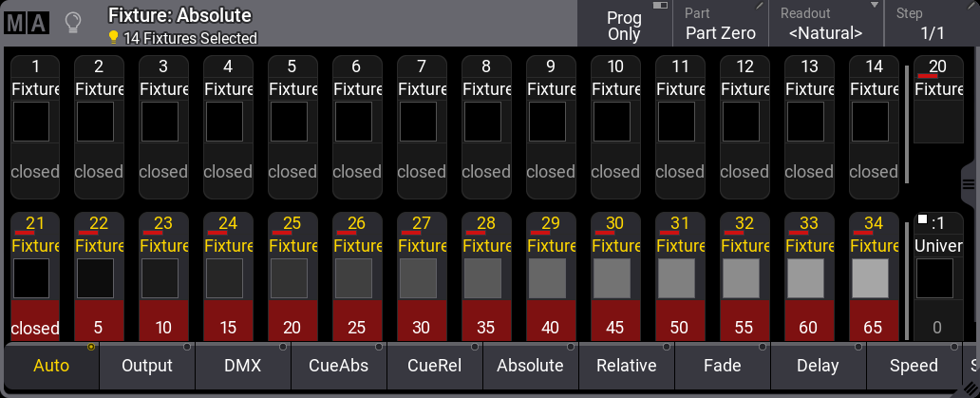The width and height of the screenshot is (980, 398).
Task: Click Fixture 28 gray color square
Action: [x=484, y=277]
